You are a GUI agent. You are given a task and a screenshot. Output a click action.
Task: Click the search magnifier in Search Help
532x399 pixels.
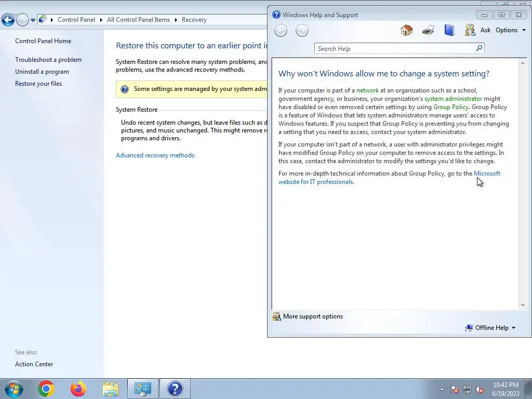click(x=479, y=48)
